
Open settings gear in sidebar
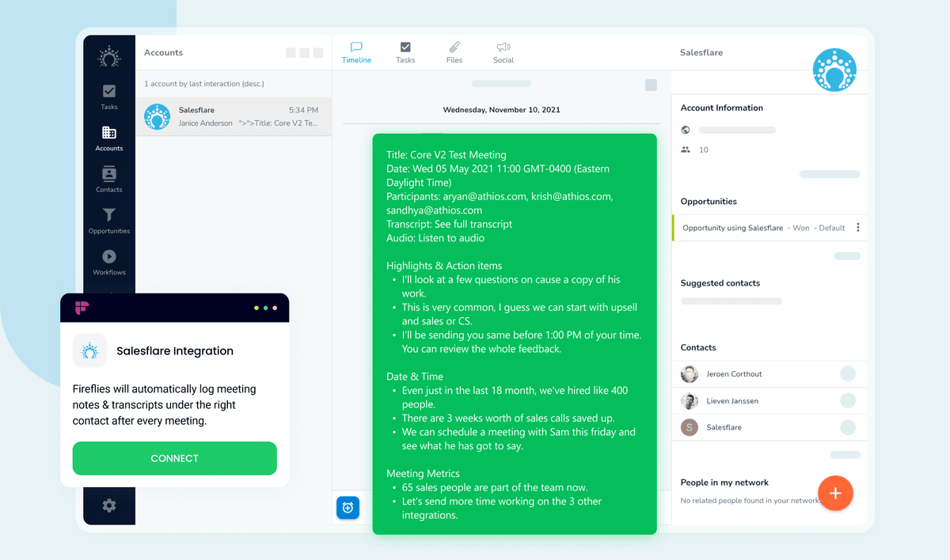(x=109, y=505)
